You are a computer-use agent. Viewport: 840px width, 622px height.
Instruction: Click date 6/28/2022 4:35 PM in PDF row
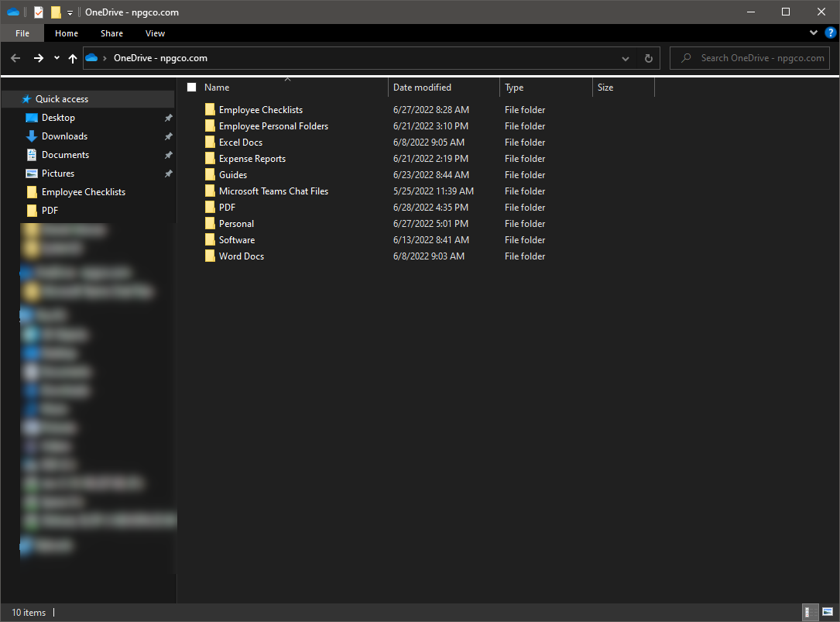click(430, 208)
